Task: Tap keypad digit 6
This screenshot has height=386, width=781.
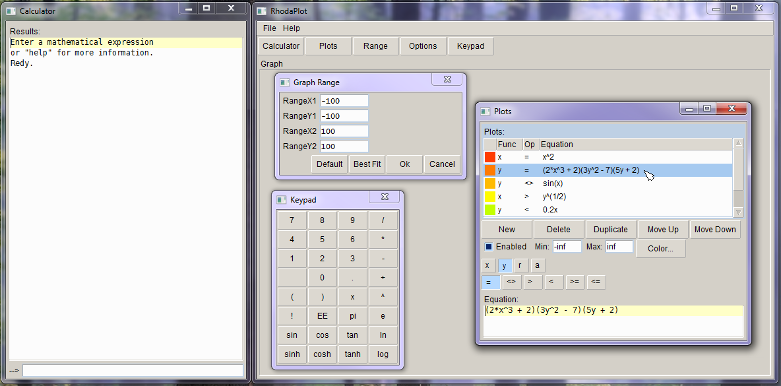Action: 353,239
